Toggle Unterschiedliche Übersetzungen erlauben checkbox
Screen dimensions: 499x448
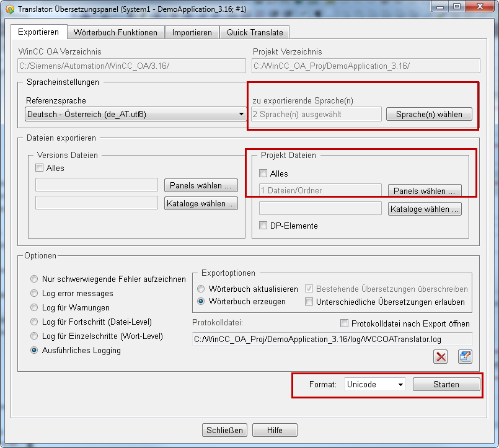pos(309,302)
